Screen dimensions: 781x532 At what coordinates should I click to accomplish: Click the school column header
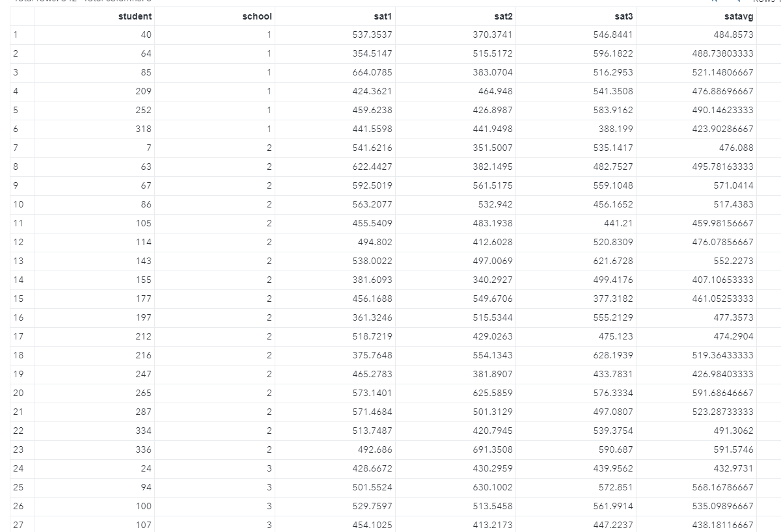point(256,16)
